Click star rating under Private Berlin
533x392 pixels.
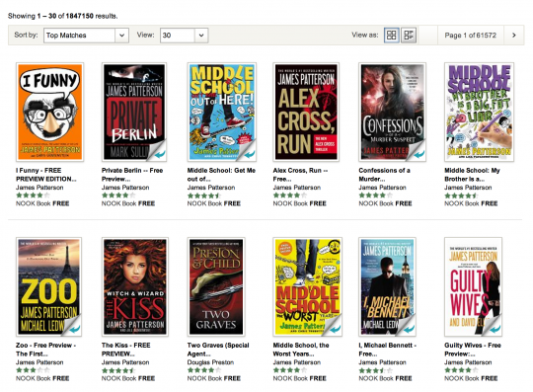pyautogui.click(x=118, y=196)
